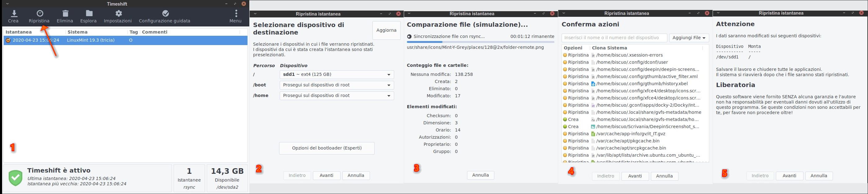868x194 pixels.
Task: Open Impostazioni gear icon in Timeshift
Action: point(118,13)
